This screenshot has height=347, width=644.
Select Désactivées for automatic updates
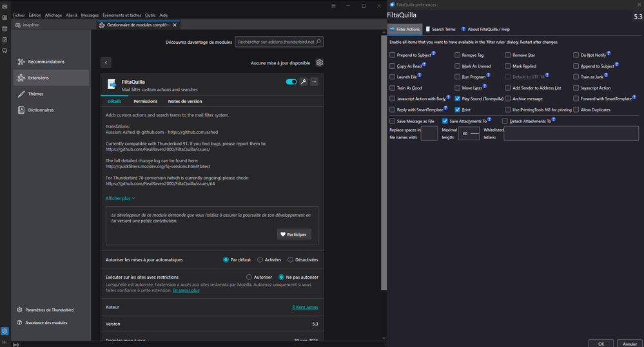click(x=289, y=259)
